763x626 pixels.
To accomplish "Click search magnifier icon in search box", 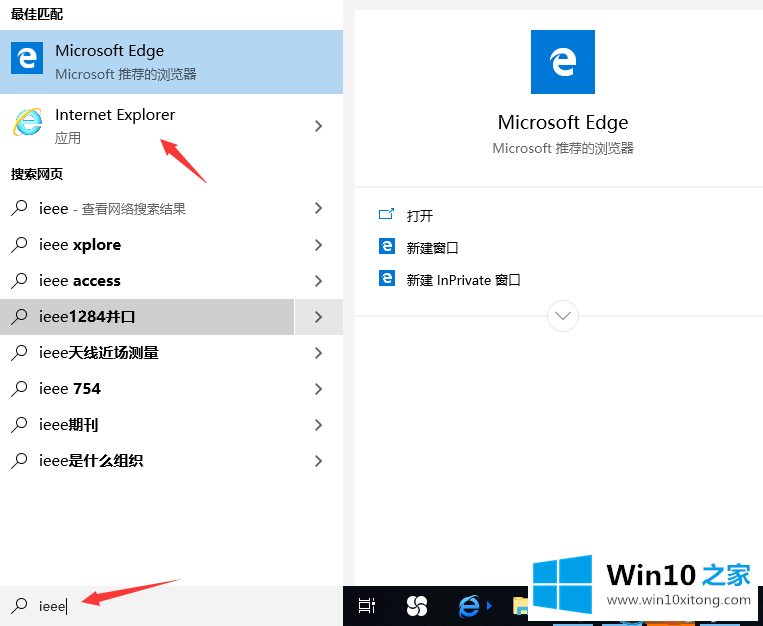I will pos(19,605).
